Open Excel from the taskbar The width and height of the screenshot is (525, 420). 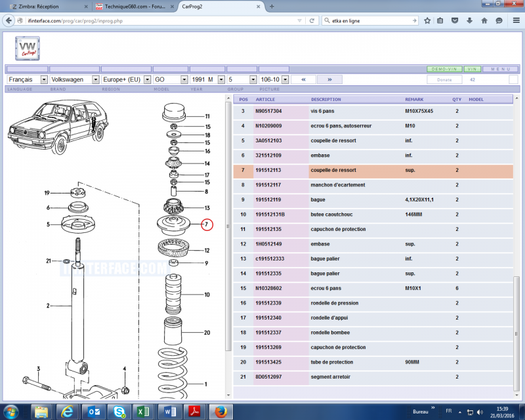coord(143,411)
